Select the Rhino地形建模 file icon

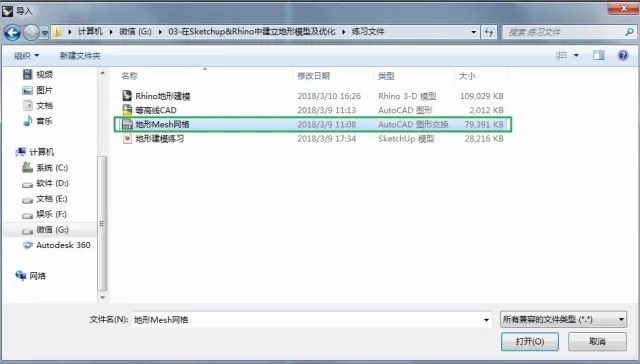tap(127, 96)
